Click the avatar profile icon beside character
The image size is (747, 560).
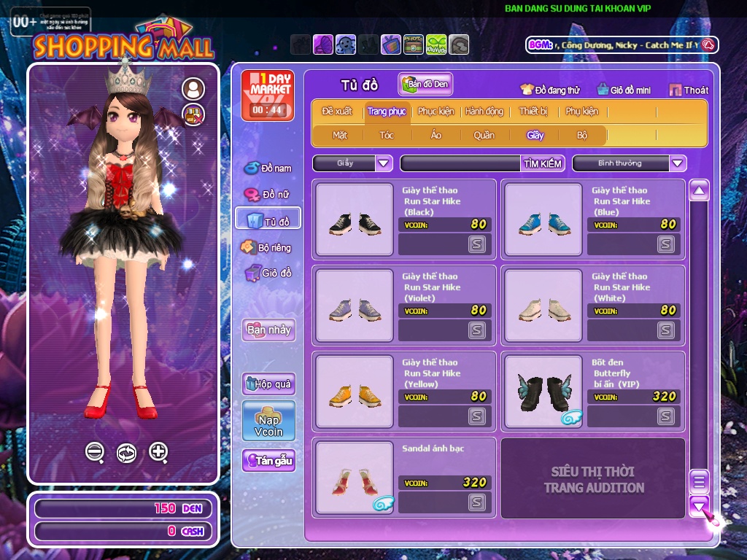coord(193,89)
